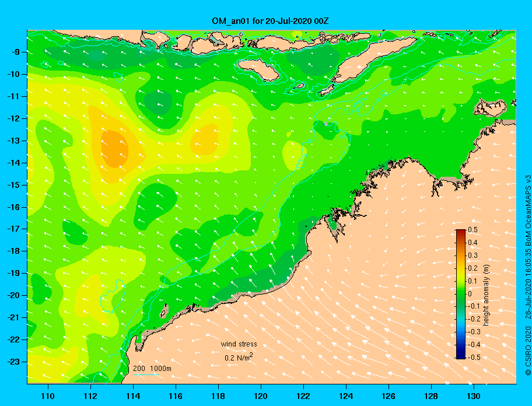
Task: Click the colorbar tick label '0.3'
Action: pyautogui.click(x=473, y=256)
